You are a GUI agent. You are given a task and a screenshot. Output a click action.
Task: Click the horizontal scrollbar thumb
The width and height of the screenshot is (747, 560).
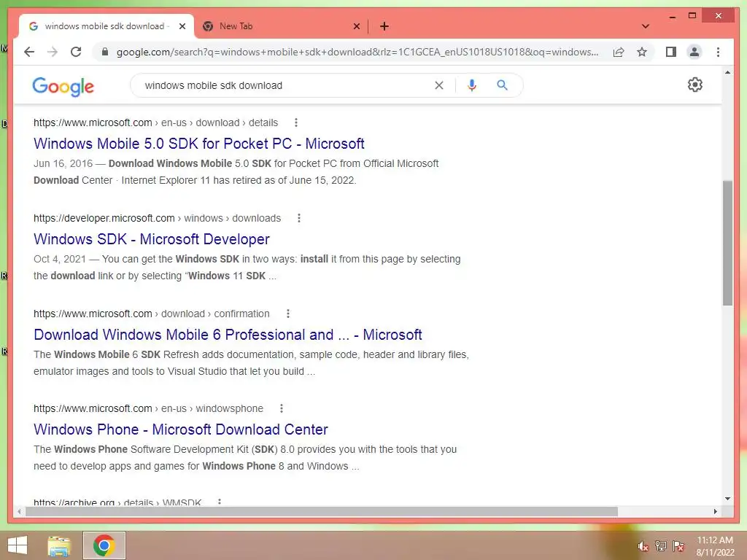322,511
